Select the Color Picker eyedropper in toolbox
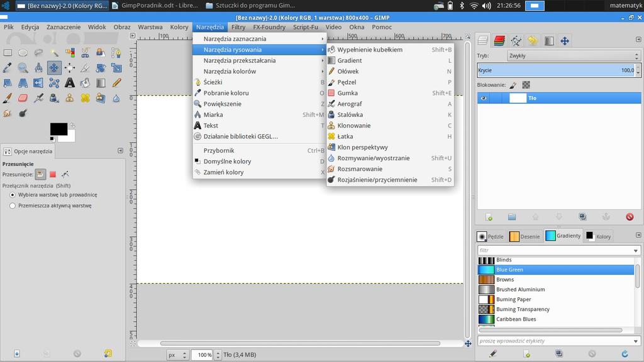Image resolution: width=644 pixels, height=362 pixels. point(8,68)
